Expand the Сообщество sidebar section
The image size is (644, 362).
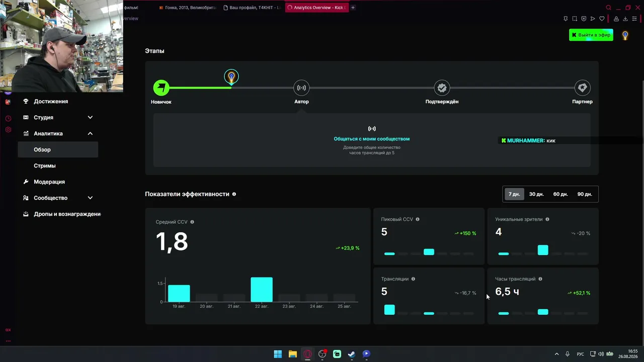[90, 198]
